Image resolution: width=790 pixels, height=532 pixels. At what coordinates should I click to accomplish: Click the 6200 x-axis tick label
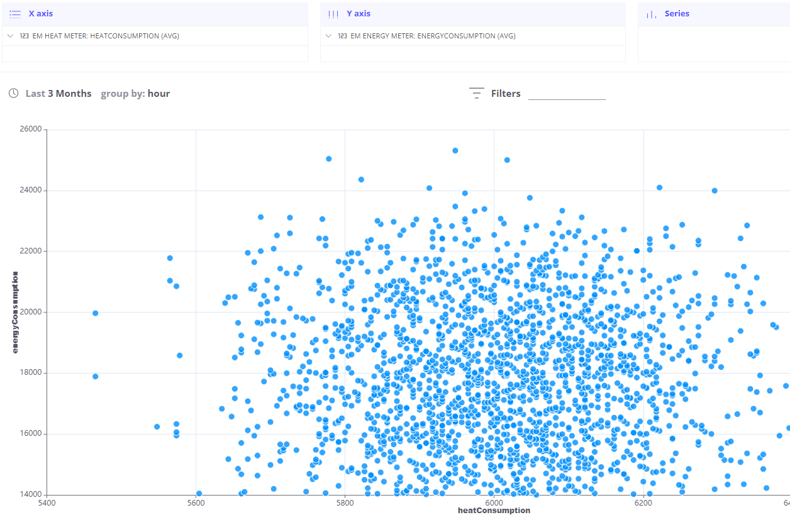(x=643, y=502)
